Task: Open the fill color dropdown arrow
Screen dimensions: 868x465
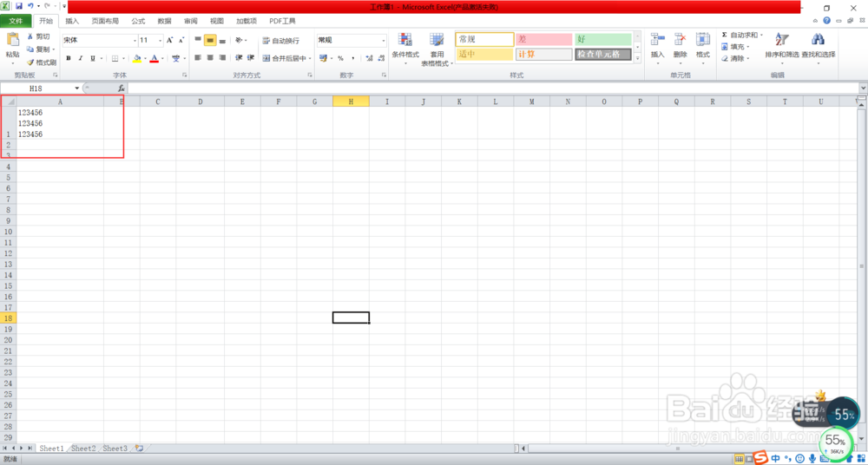Action: 145,59
